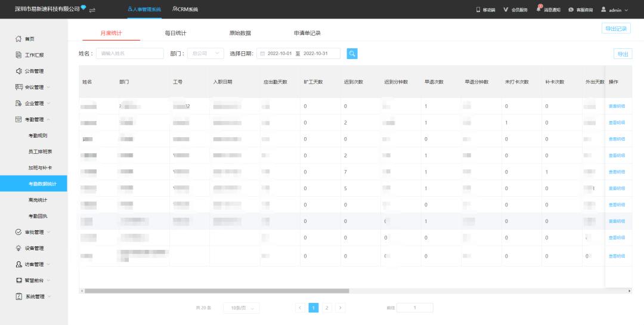Open the 会员服务 membership item
Viewport: 644px width, 325px height.
(x=515, y=10)
